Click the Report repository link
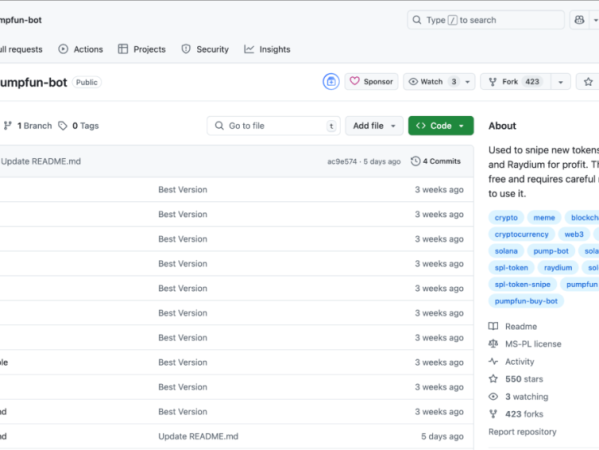This screenshot has height=450, width=599. 522,432
